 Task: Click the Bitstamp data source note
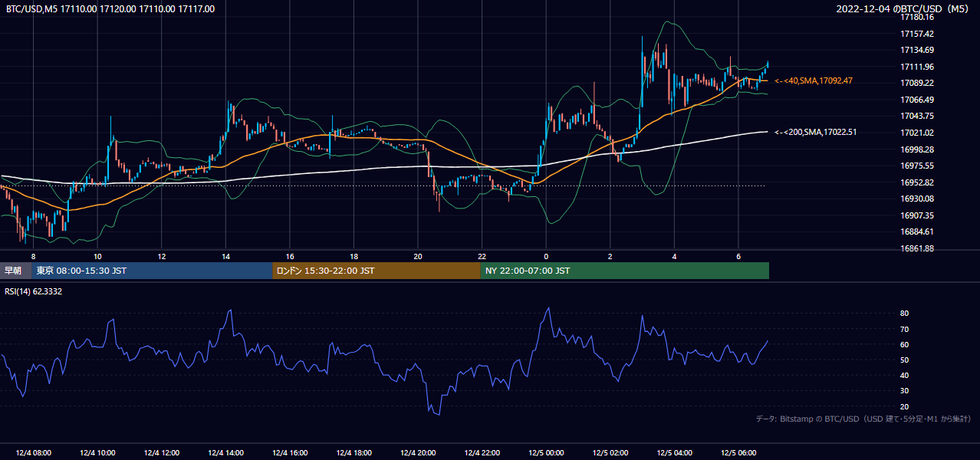click(864, 419)
